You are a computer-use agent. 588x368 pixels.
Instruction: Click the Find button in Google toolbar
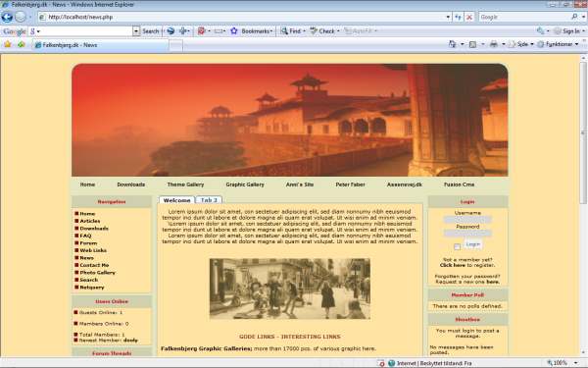coord(291,31)
